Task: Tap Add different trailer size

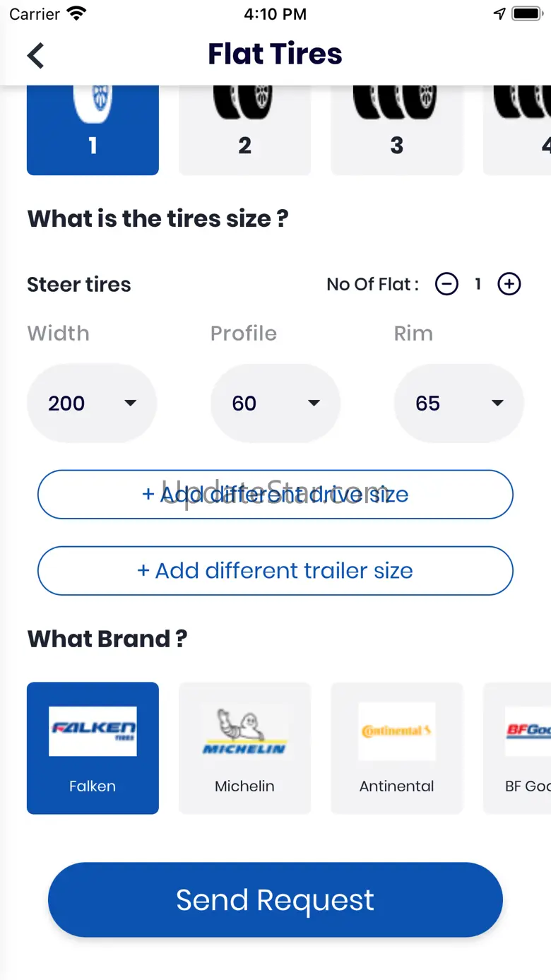Action: click(275, 570)
